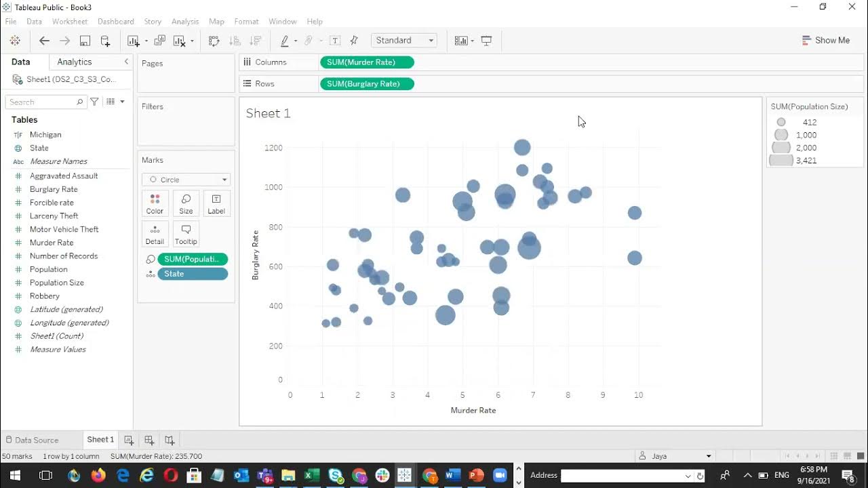This screenshot has width=868, height=488.
Task: Open the Format menu
Action: (247, 22)
